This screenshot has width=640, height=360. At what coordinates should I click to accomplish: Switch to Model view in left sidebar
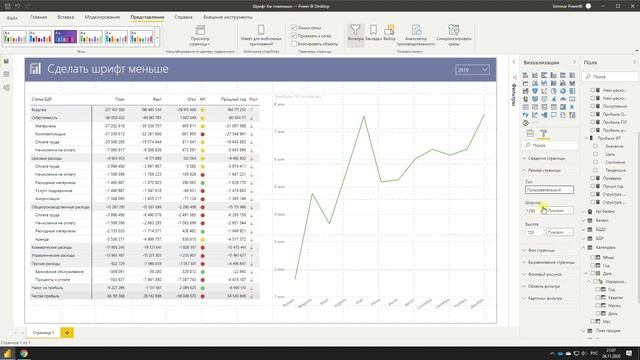coord(6,88)
